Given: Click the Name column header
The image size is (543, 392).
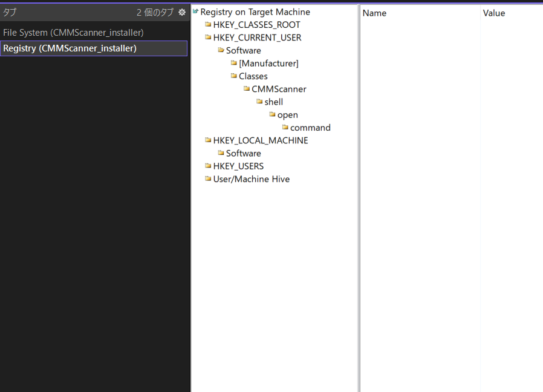Looking at the screenshot, I should pos(420,13).
